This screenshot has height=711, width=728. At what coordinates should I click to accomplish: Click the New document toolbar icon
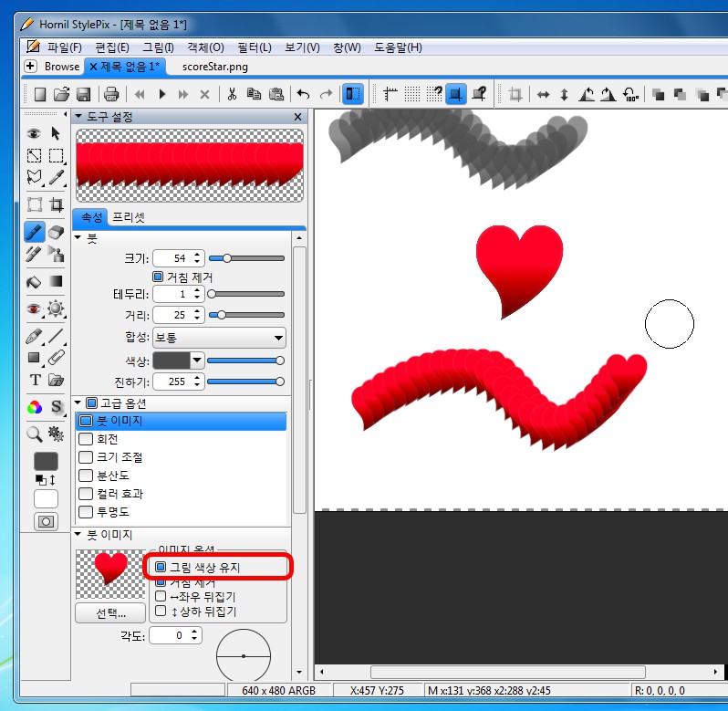[x=40, y=94]
